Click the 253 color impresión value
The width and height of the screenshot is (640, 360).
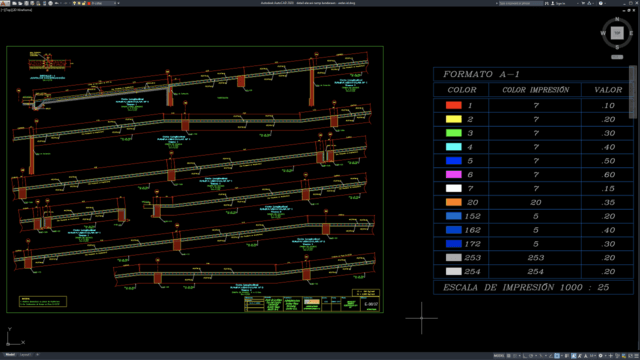coord(536,258)
